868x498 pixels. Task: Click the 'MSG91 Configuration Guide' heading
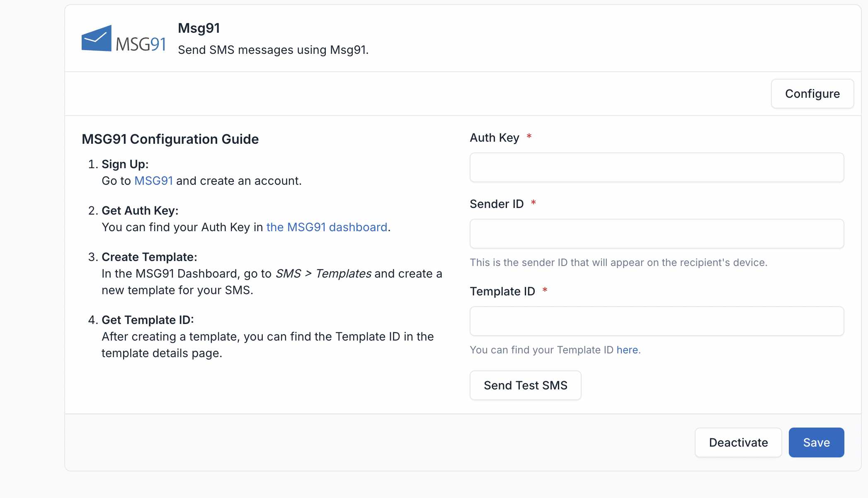point(170,139)
